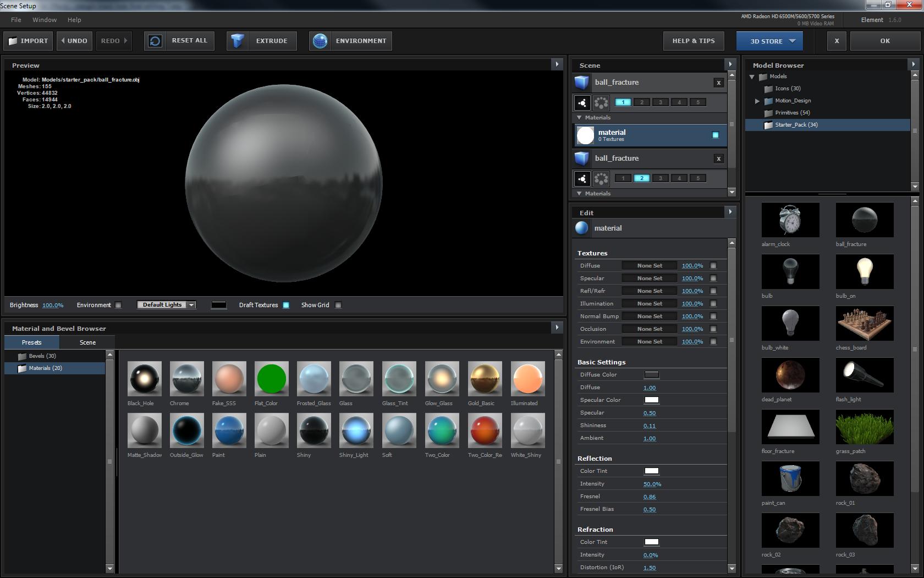The width and height of the screenshot is (924, 578).
Task: Click the second ball_fracture blue cube icon
Action: point(582,159)
